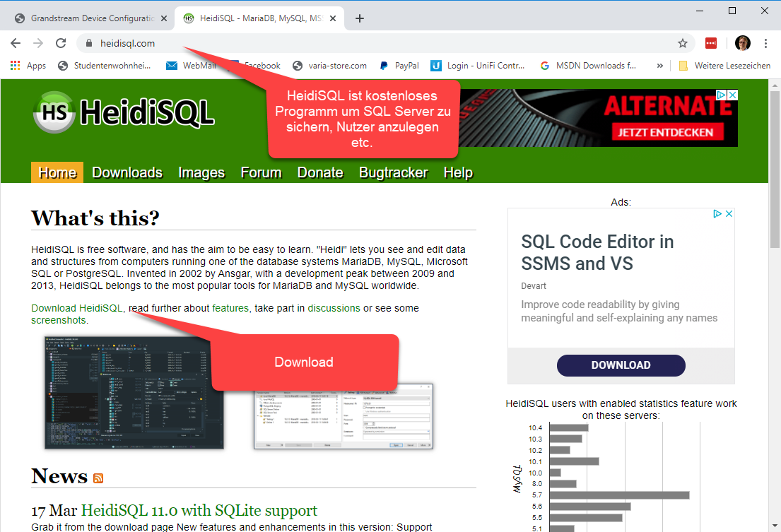This screenshot has height=532, width=781.
Task: Open the MSDN Downloads bookmark
Action: point(588,66)
